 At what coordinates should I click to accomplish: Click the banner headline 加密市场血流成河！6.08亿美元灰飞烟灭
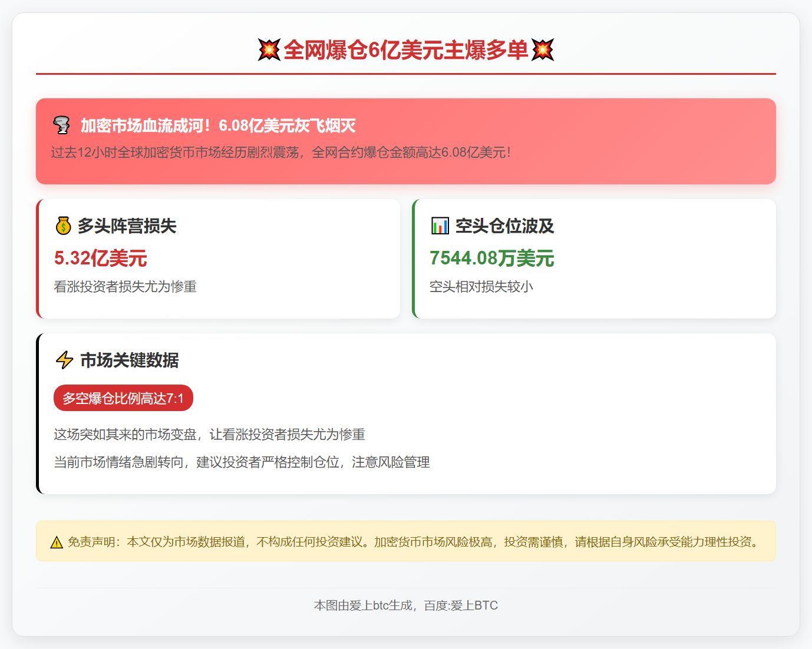pyautogui.click(x=218, y=125)
